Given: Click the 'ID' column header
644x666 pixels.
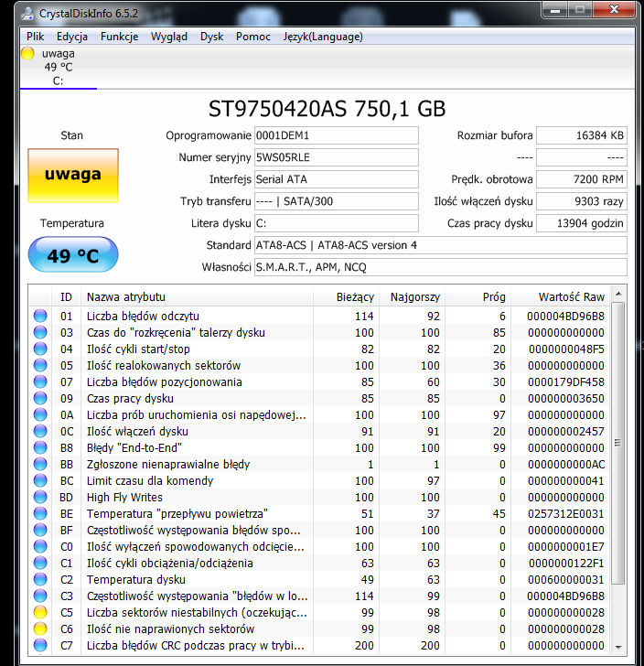Looking at the screenshot, I should tap(66, 297).
